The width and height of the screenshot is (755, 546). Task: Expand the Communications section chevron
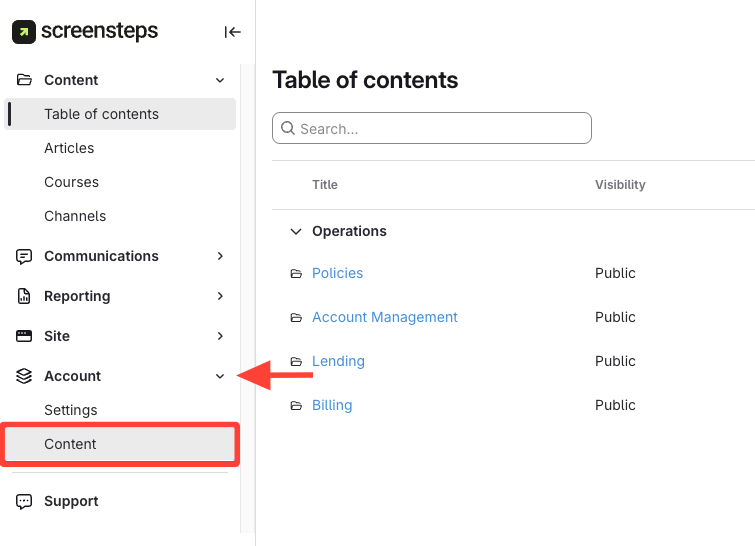click(x=221, y=256)
